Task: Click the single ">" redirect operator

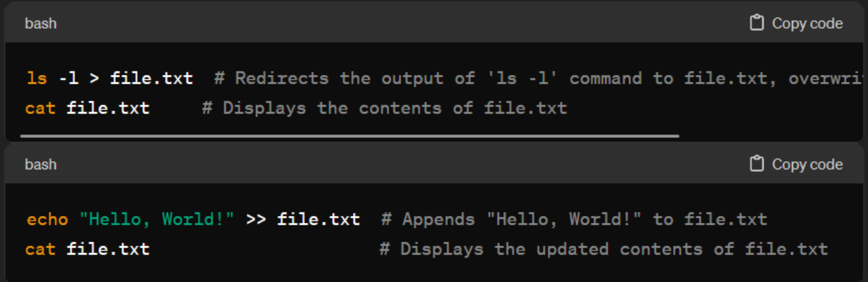Action: pyautogui.click(x=94, y=79)
